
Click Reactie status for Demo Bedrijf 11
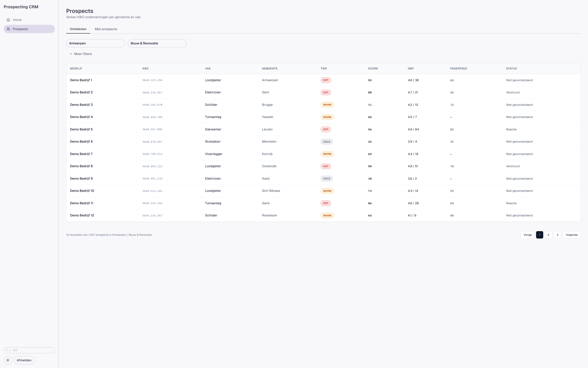[511, 203]
